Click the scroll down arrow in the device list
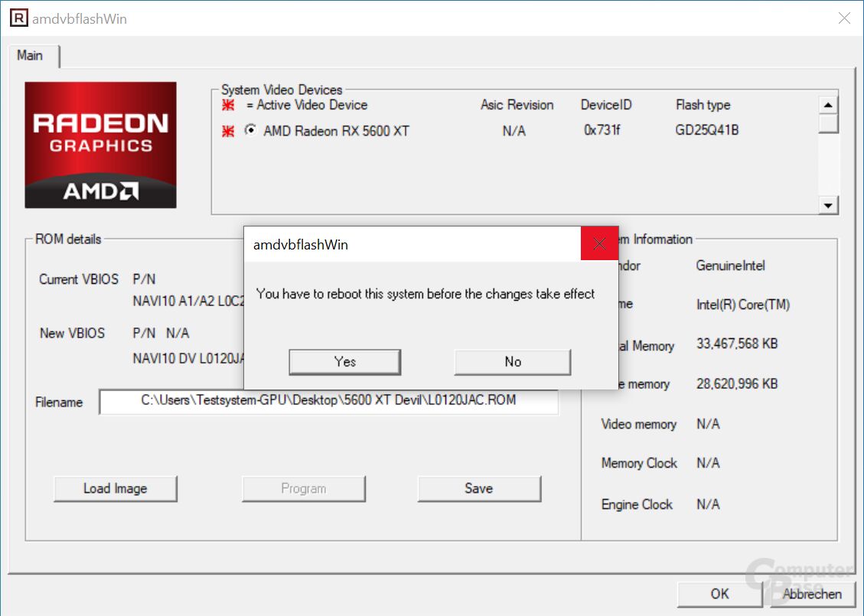 (x=828, y=206)
